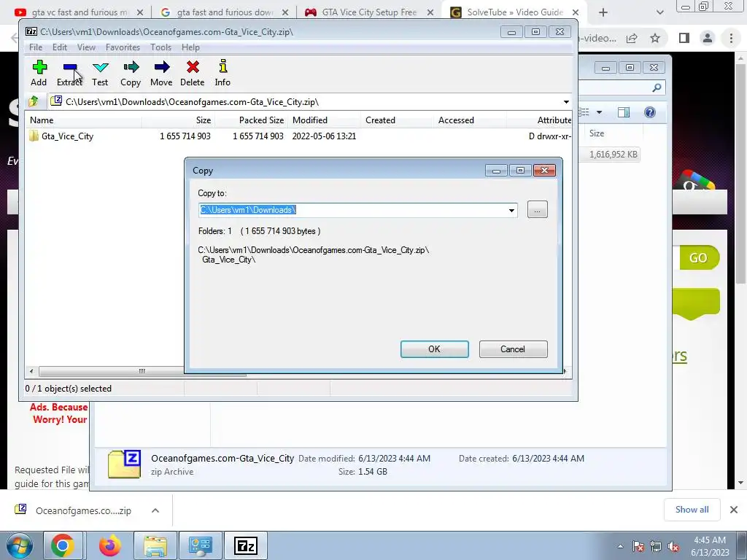
Task: Open the Help menu in 7-Zip
Action: pyautogui.click(x=190, y=47)
